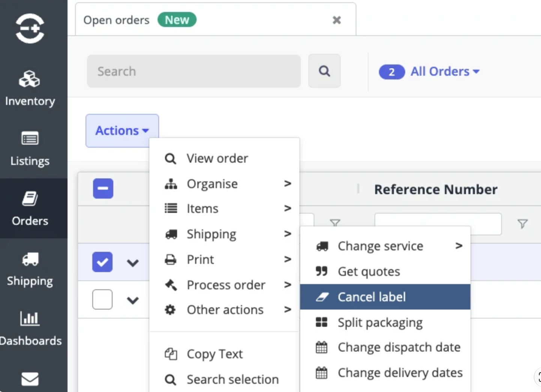Click the Reference Number filter funnel icon
The width and height of the screenshot is (541, 392).
[x=523, y=224]
